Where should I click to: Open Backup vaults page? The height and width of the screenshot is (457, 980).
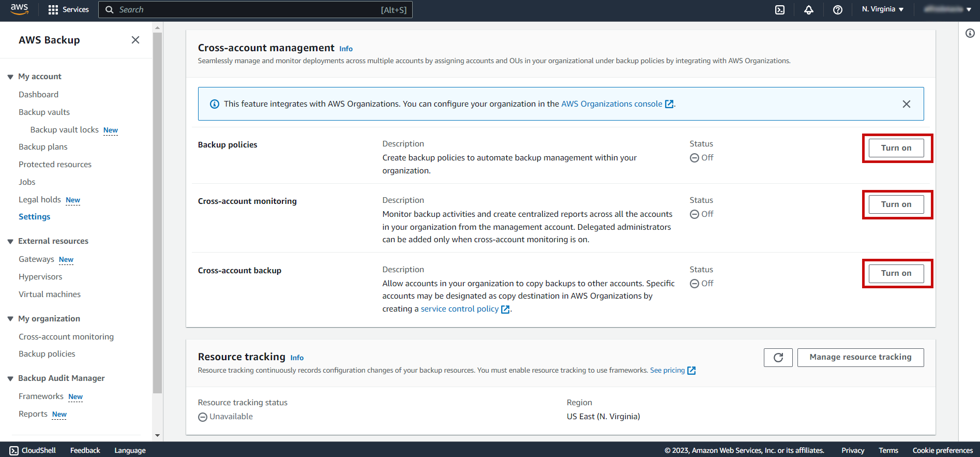pyautogui.click(x=44, y=112)
